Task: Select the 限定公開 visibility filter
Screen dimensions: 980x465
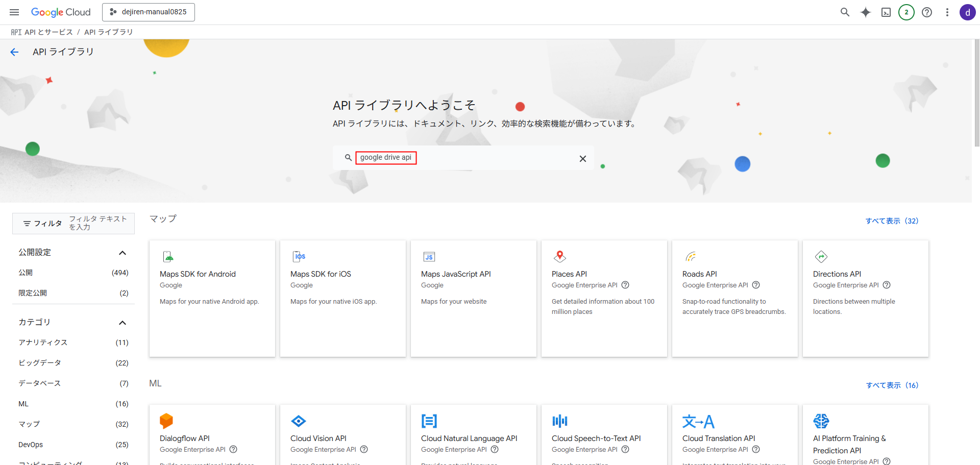Action: click(x=33, y=293)
